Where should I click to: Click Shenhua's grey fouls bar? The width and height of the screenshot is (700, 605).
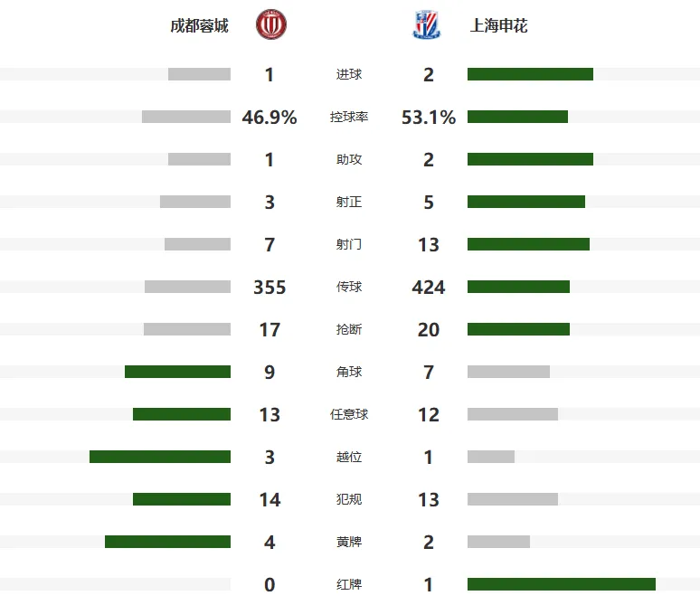[513, 499]
